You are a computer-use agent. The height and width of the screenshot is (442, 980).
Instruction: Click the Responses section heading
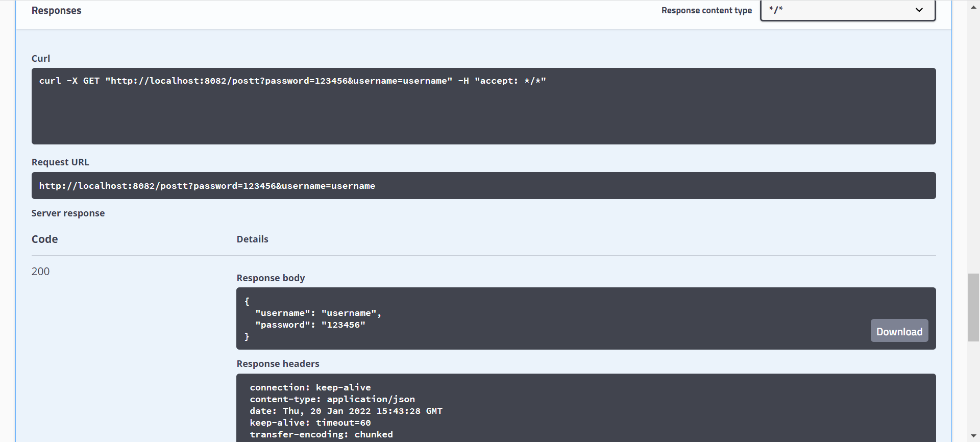[56, 11]
